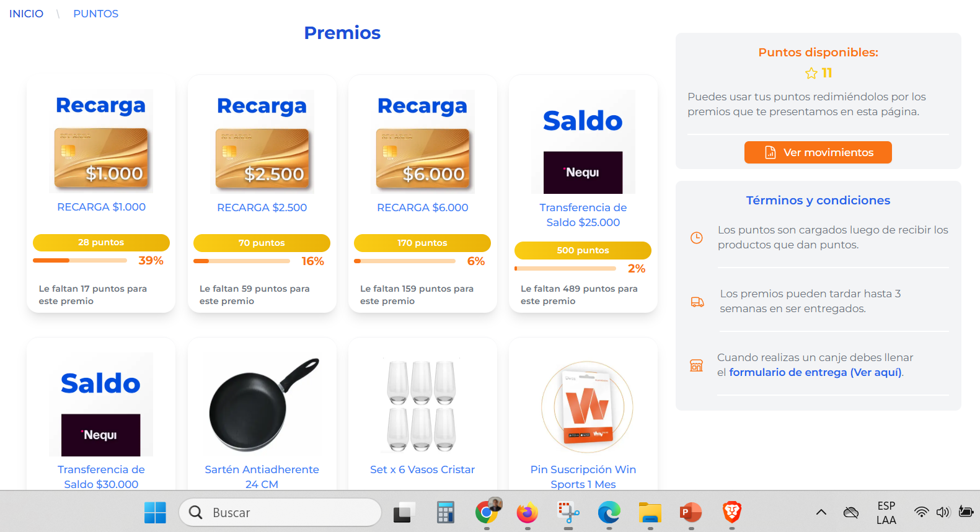The width and height of the screenshot is (980, 532).
Task: Click the clock icon in terms section
Action: pyautogui.click(x=697, y=238)
